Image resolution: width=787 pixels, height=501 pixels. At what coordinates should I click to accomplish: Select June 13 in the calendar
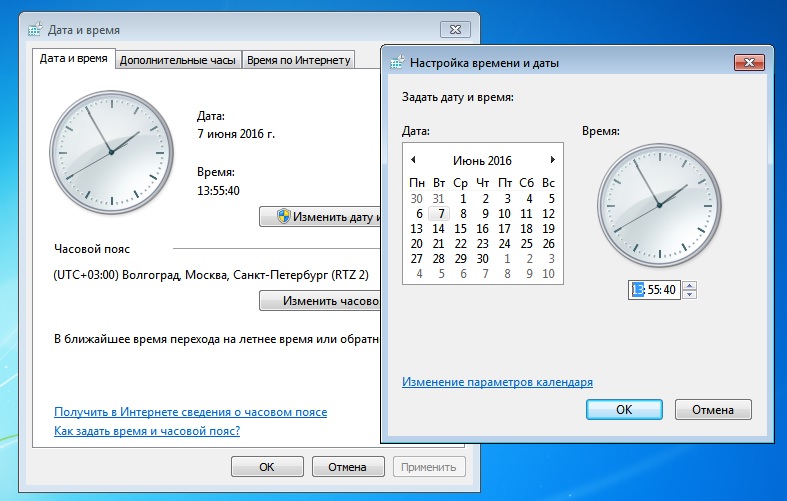click(417, 229)
